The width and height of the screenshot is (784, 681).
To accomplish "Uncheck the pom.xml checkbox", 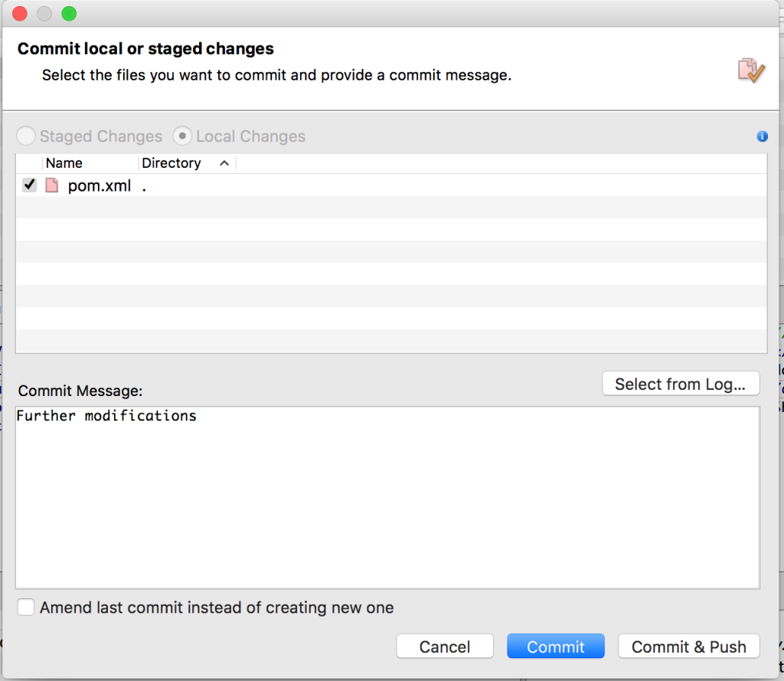I will click(30, 185).
